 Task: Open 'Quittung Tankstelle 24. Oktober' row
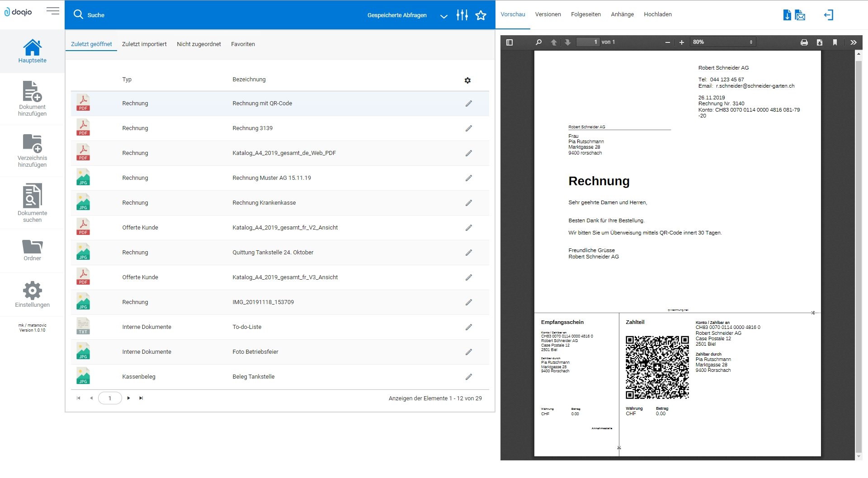pyautogui.click(x=280, y=253)
